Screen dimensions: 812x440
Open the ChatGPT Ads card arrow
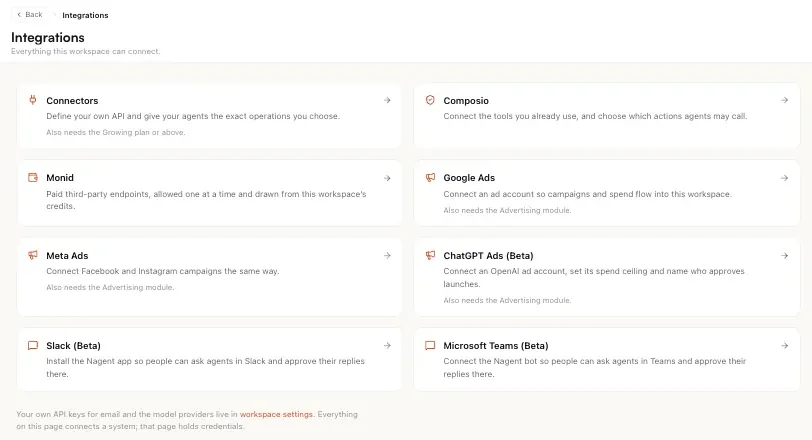click(x=785, y=256)
